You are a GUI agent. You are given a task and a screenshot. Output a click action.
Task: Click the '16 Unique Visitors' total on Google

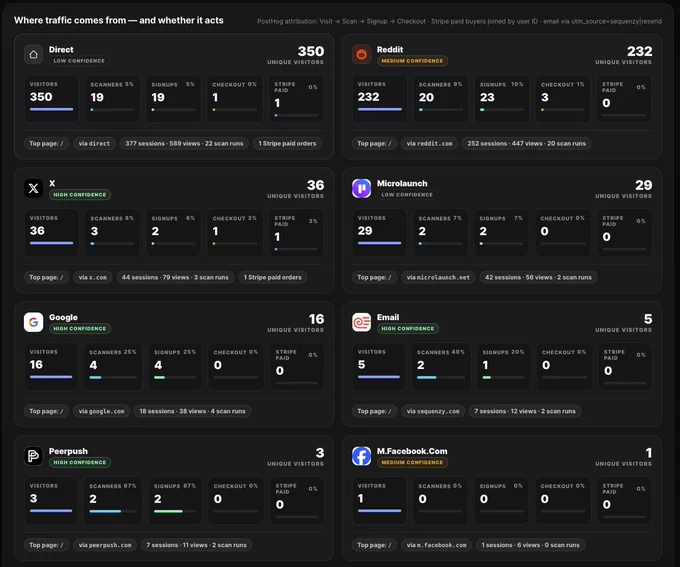pyautogui.click(x=295, y=323)
